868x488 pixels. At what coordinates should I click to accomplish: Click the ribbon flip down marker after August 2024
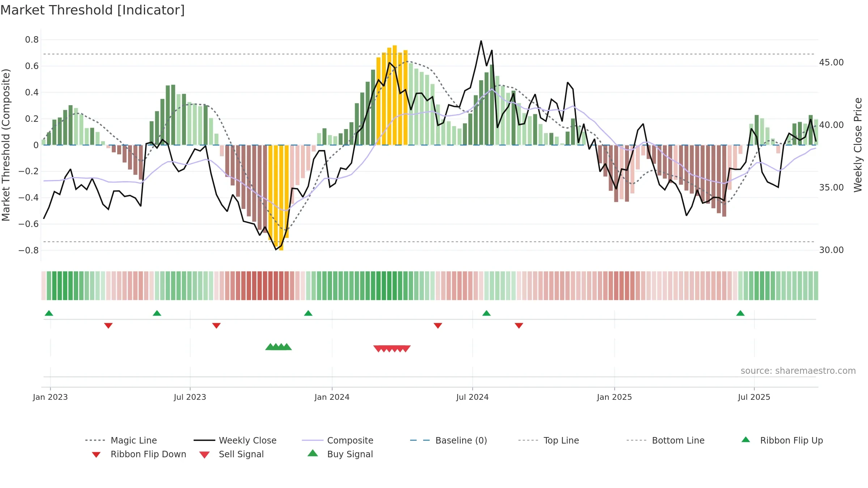(519, 326)
